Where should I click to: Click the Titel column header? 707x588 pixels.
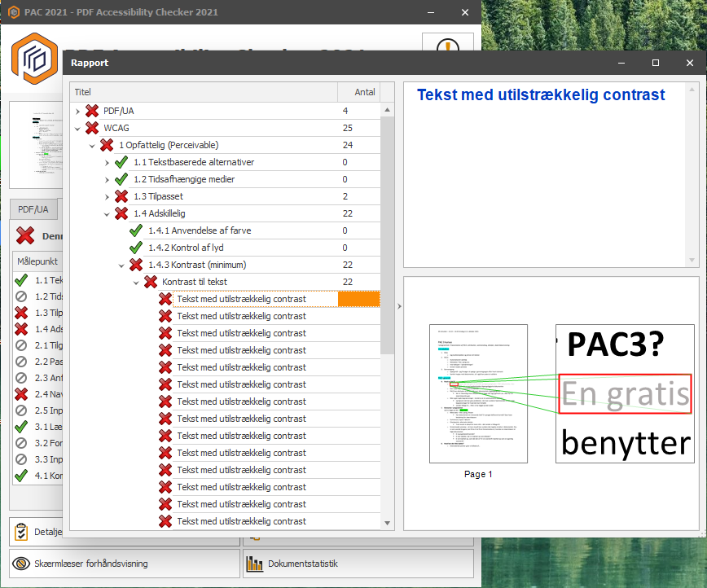click(x=204, y=92)
